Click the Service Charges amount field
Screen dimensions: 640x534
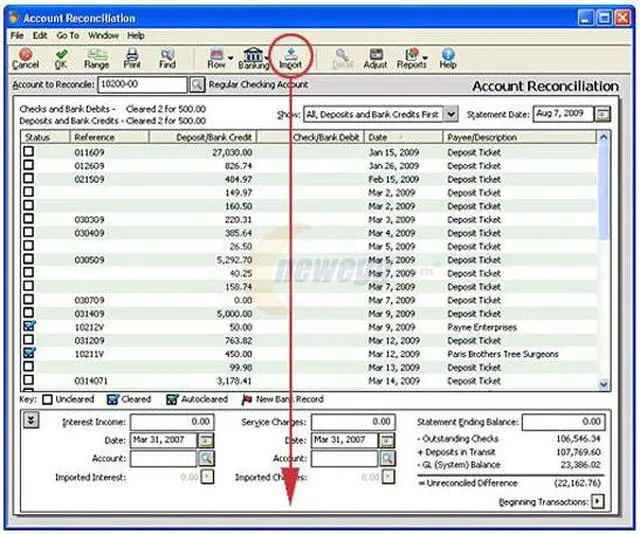tap(353, 422)
